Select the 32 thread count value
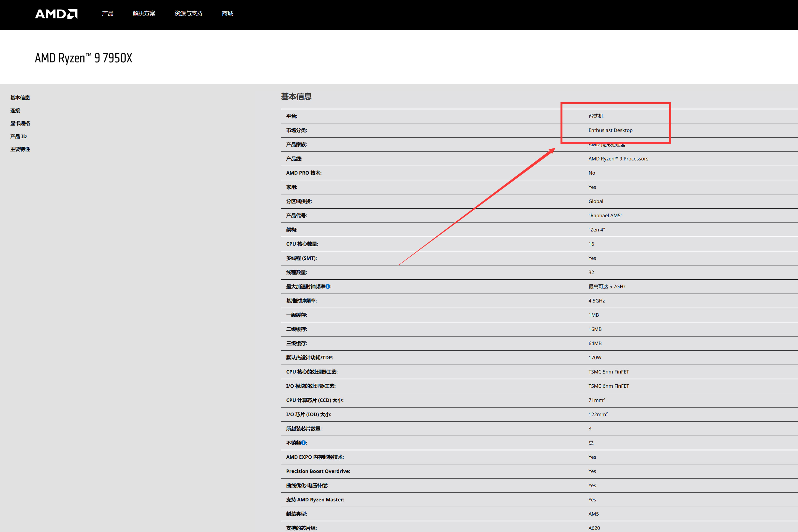 tap(591, 272)
